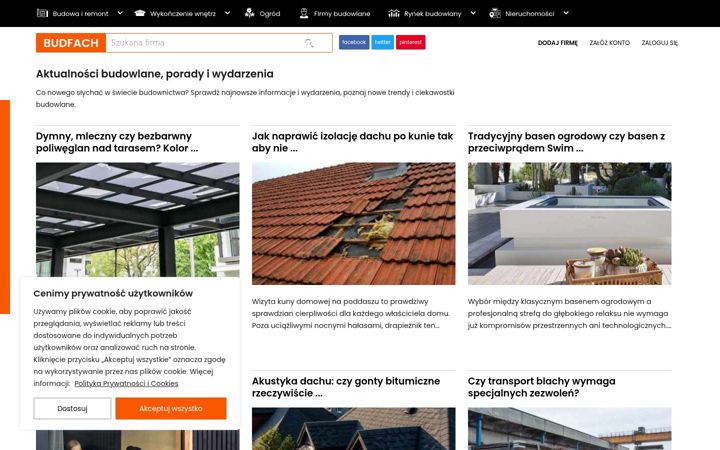The width and height of the screenshot is (720, 450).
Task: Click the BUDFACH logo
Action: tap(71, 43)
